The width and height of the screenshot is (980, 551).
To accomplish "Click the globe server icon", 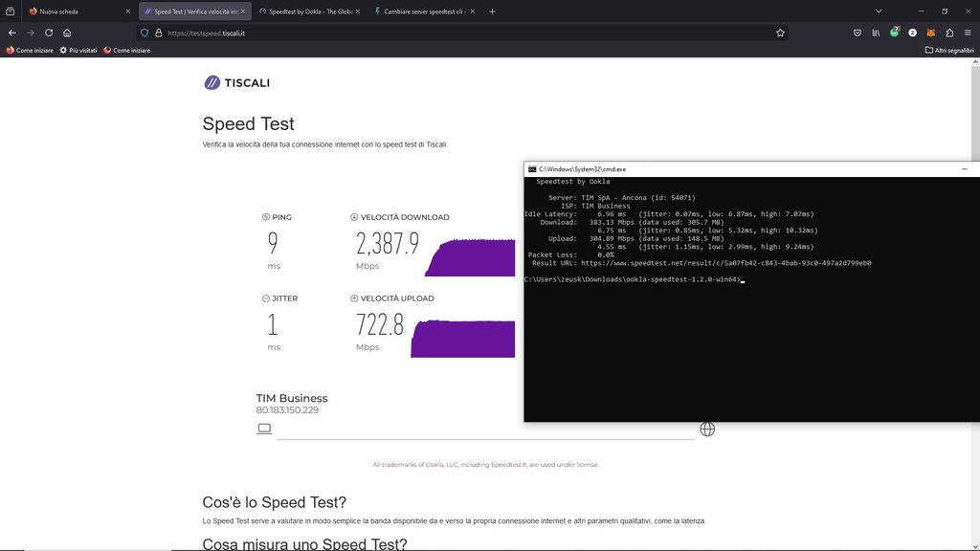I will (707, 429).
